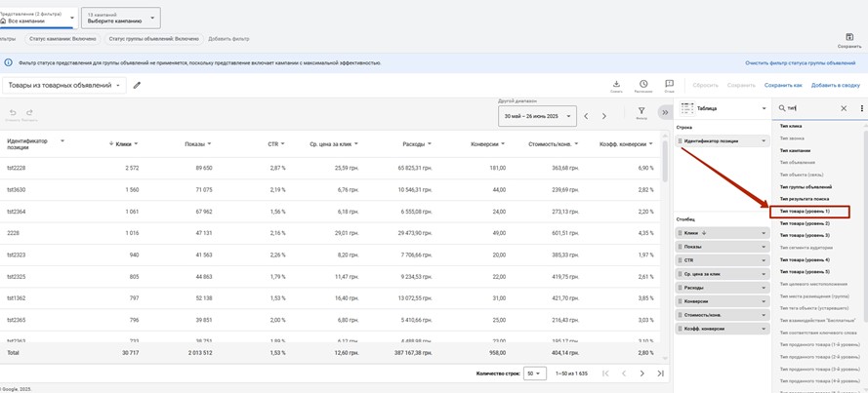Jump to last page of table
The width and height of the screenshot is (868, 393).
[660, 373]
